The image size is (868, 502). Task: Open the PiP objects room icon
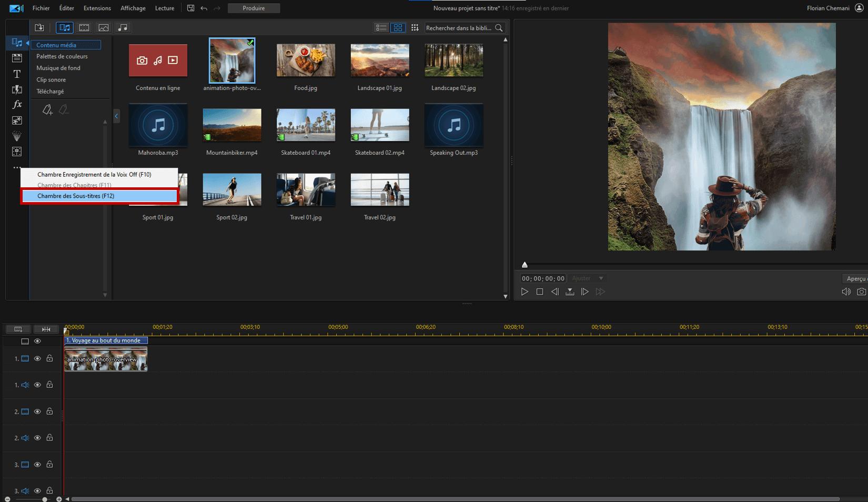pos(17,121)
